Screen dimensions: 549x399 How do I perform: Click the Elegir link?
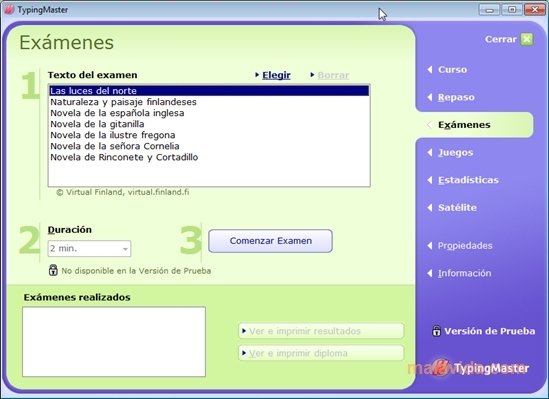276,75
